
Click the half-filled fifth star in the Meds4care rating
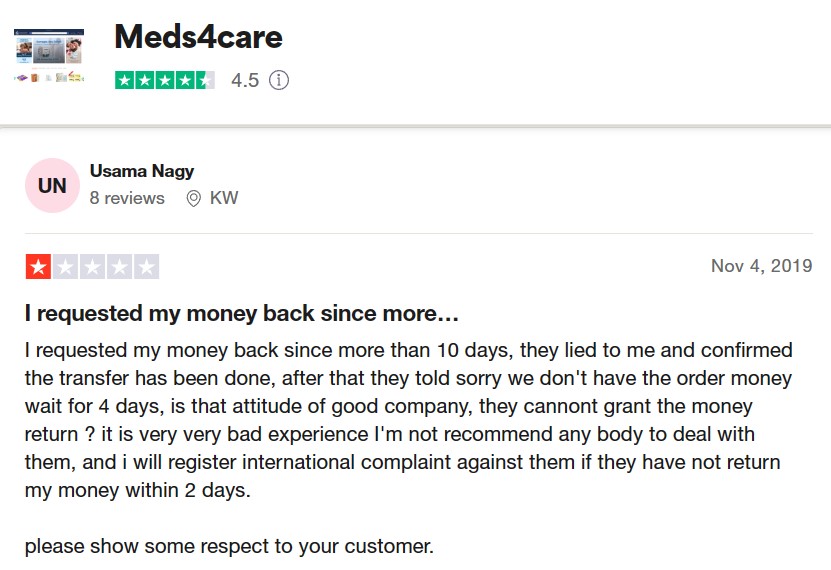205,81
